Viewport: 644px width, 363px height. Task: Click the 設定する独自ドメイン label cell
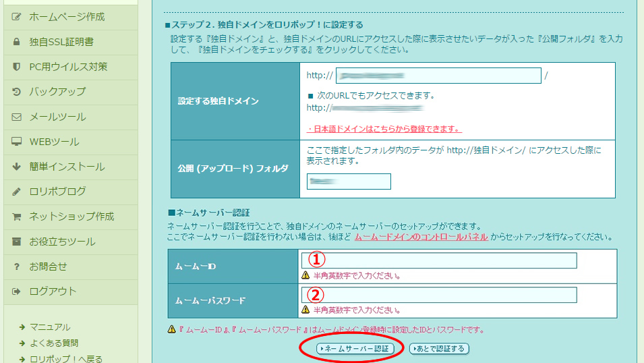[235, 101]
